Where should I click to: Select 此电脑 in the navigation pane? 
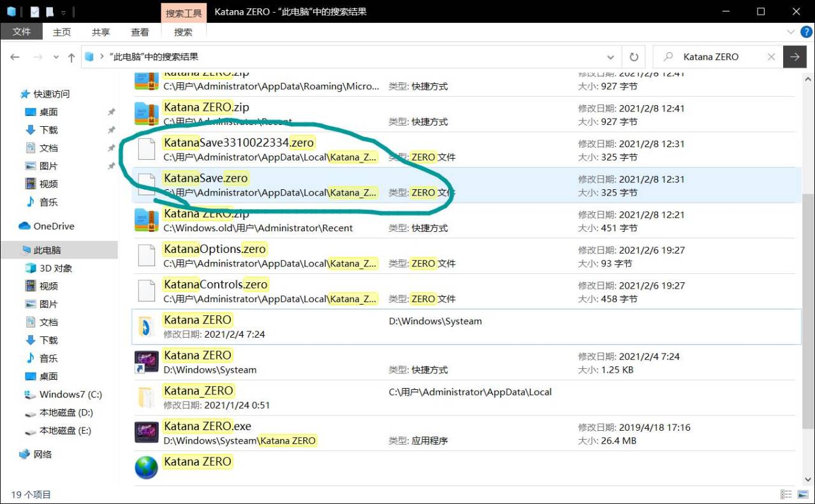(47, 250)
